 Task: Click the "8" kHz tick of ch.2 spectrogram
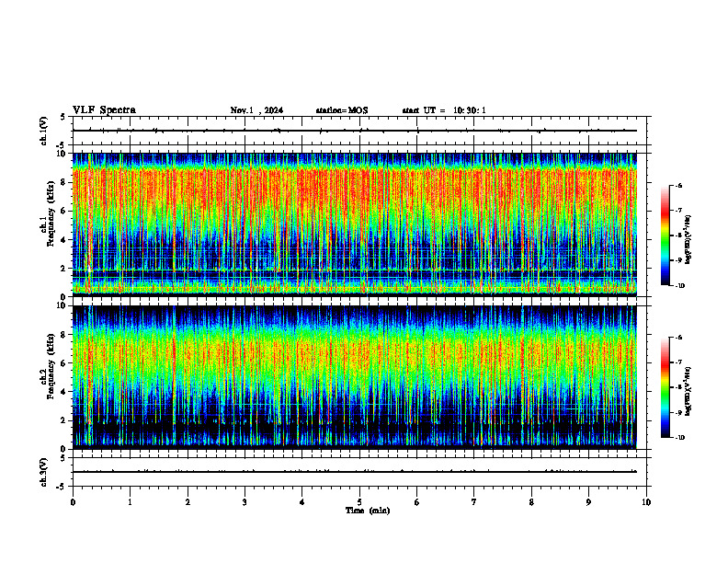point(64,335)
